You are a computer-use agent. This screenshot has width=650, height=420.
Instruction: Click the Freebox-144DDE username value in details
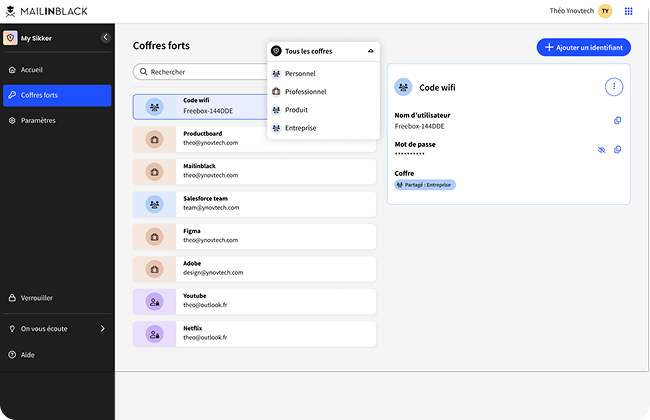tap(420, 126)
